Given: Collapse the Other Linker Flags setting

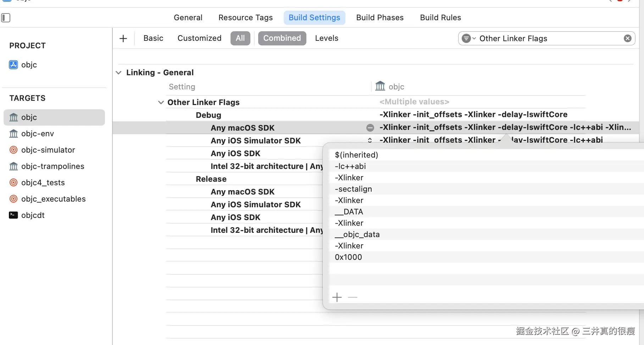Looking at the screenshot, I should [x=161, y=103].
